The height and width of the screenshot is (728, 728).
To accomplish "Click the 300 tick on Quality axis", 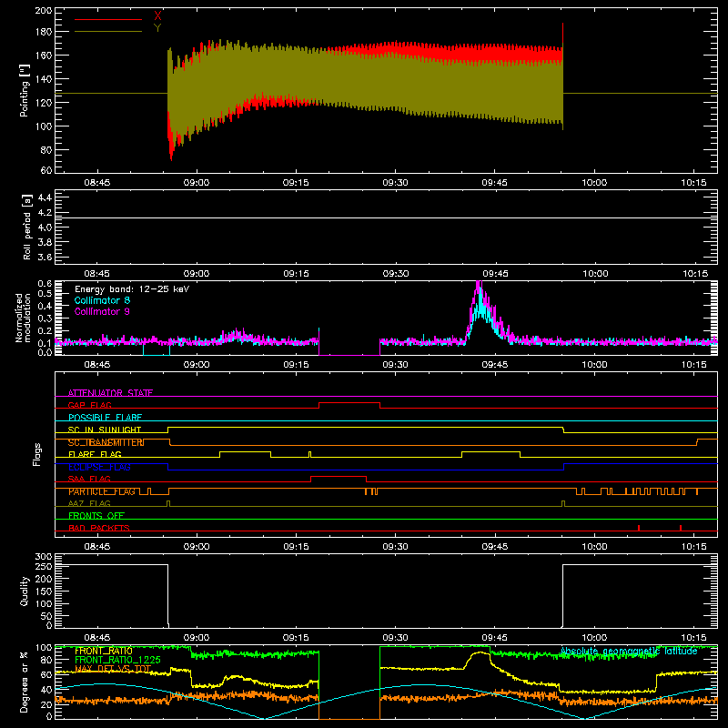I will click(x=44, y=557).
